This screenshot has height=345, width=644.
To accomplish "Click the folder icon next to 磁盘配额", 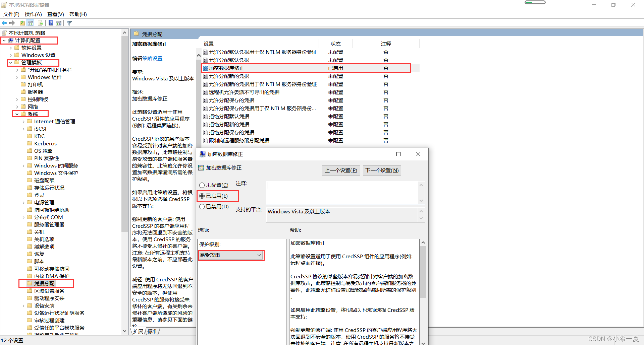I will (30, 180).
